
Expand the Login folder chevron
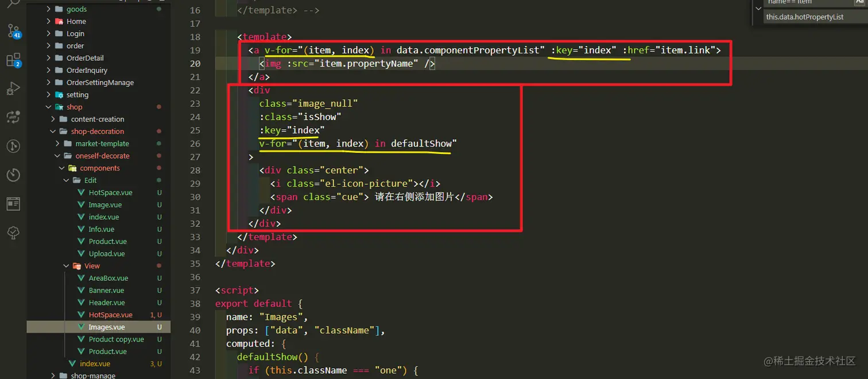click(x=49, y=34)
